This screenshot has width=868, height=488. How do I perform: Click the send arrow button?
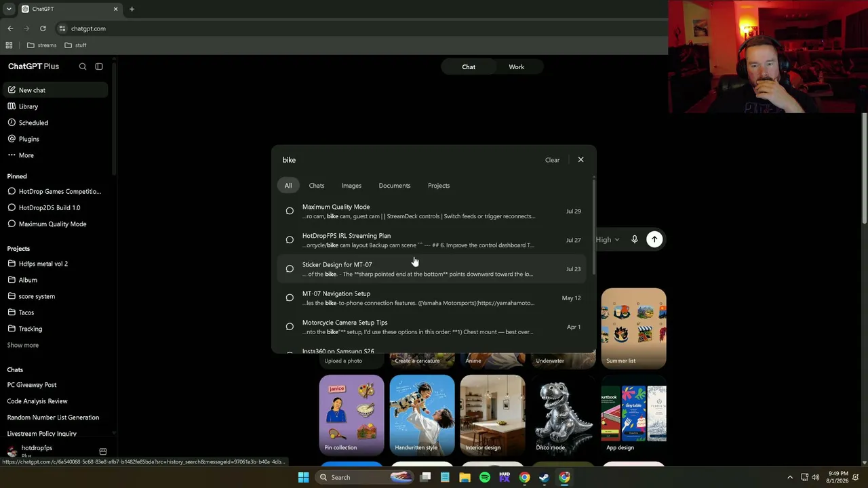pos(654,239)
